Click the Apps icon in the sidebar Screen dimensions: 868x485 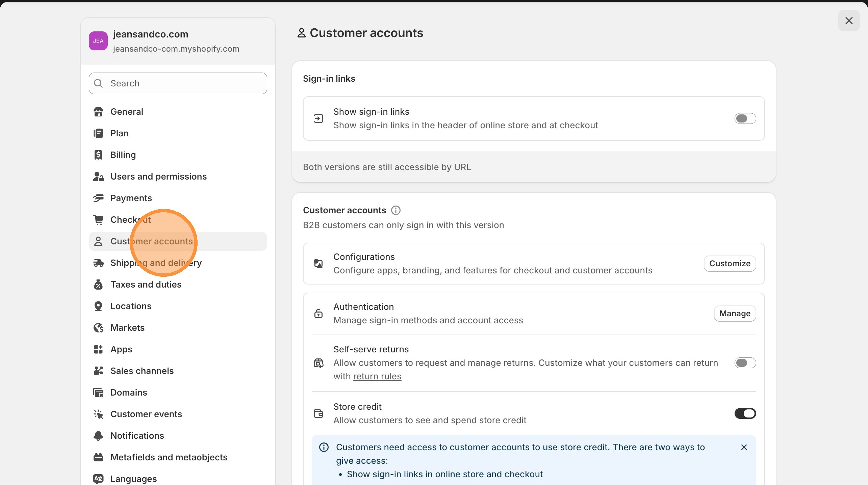98,349
